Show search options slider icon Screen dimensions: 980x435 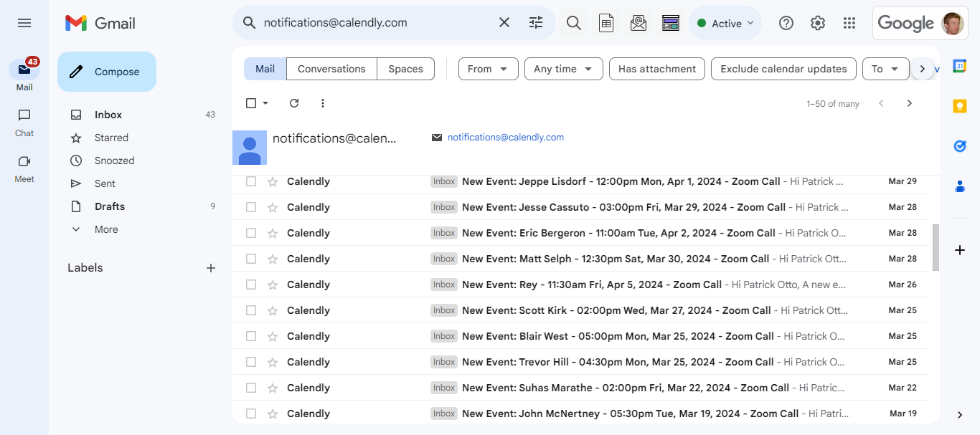536,23
